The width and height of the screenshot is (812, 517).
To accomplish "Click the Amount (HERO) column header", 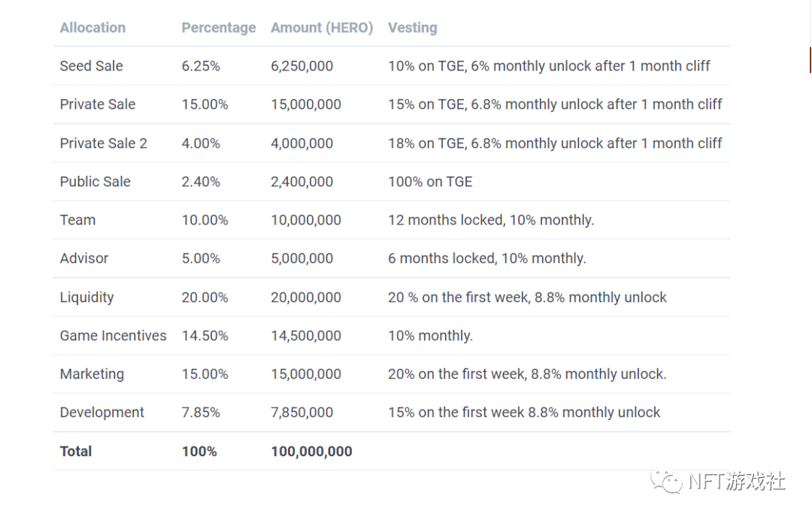I will click(322, 28).
